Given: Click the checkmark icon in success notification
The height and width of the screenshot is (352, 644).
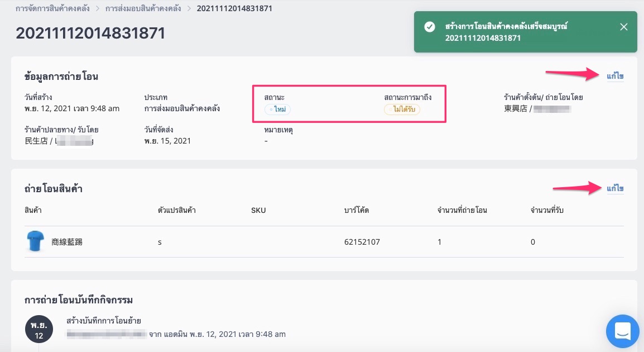Looking at the screenshot, I should 430,27.
